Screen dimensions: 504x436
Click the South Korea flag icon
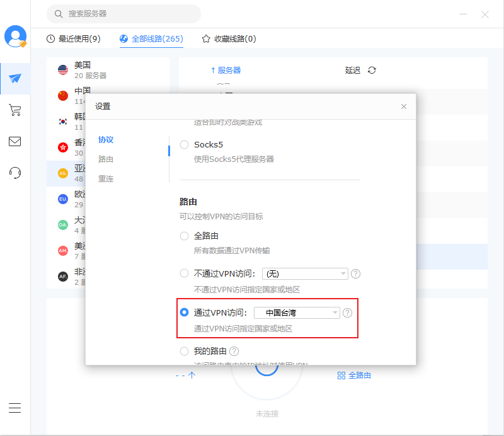tap(63, 122)
